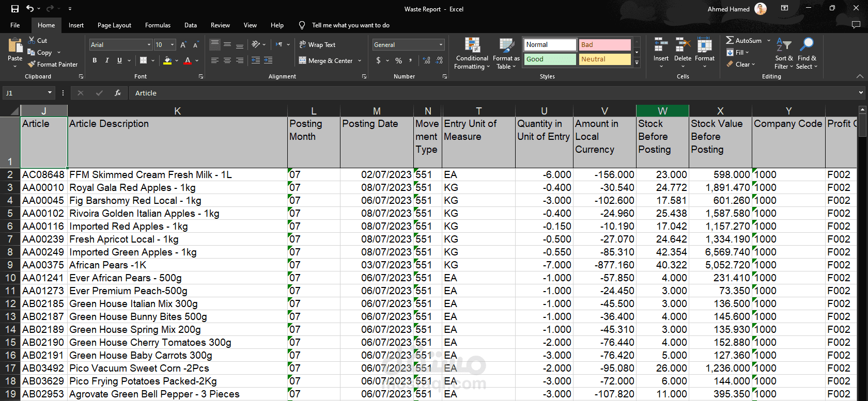
Task: Expand the Name Box dropdown arrow
Action: 50,93
